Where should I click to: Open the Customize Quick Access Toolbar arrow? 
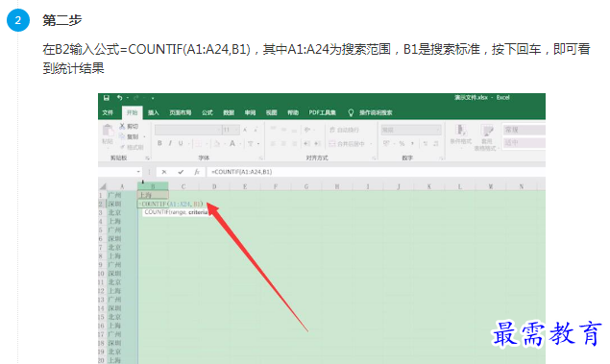(153, 98)
